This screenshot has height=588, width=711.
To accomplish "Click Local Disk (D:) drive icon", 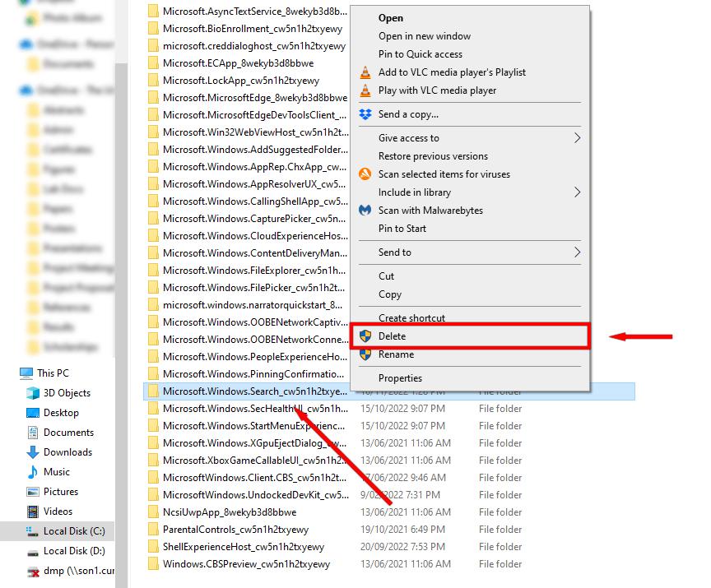I will tap(33, 551).
